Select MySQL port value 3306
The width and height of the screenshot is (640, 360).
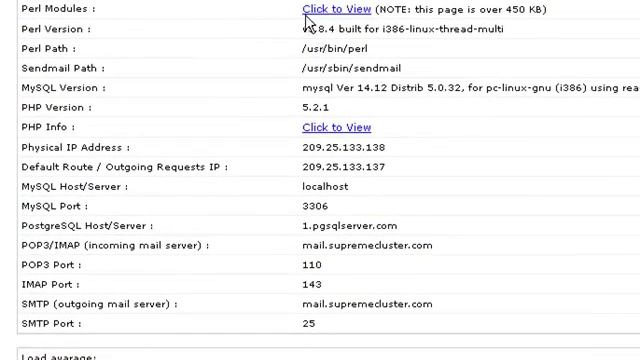[315, 207]
